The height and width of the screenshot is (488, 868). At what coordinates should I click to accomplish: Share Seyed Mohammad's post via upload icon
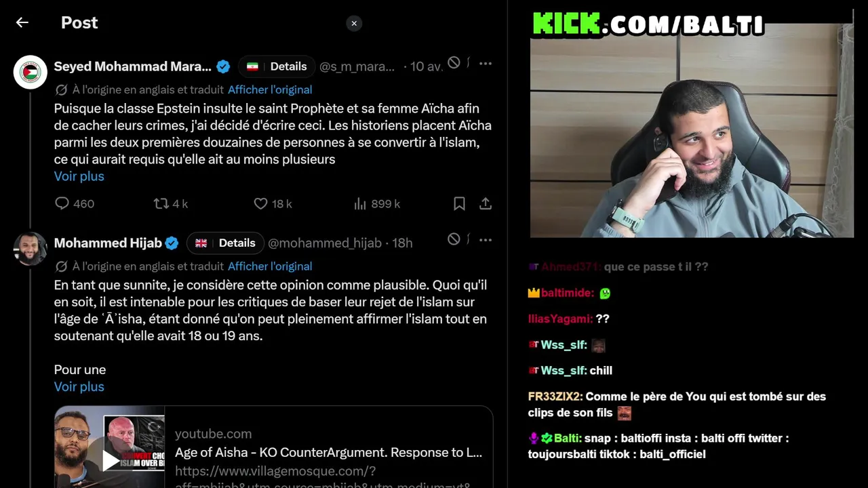tap(486, 203)
